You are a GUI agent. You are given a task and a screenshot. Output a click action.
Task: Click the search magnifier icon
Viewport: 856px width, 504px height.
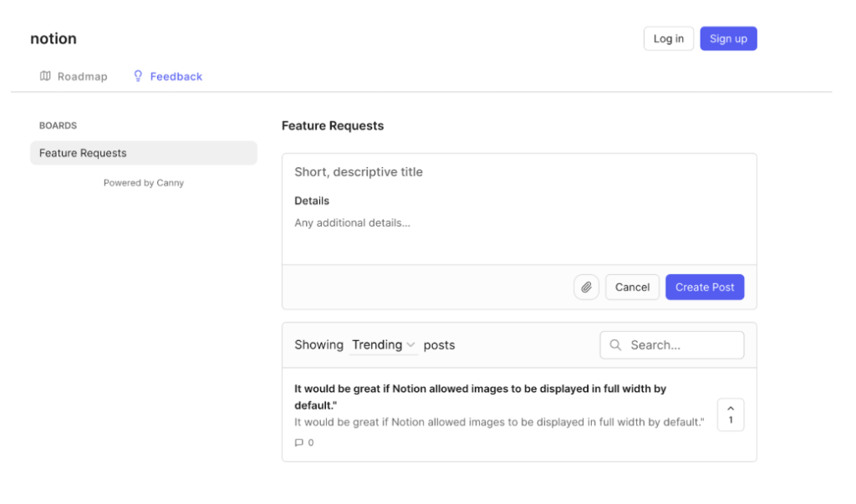(x=616, y=344)
